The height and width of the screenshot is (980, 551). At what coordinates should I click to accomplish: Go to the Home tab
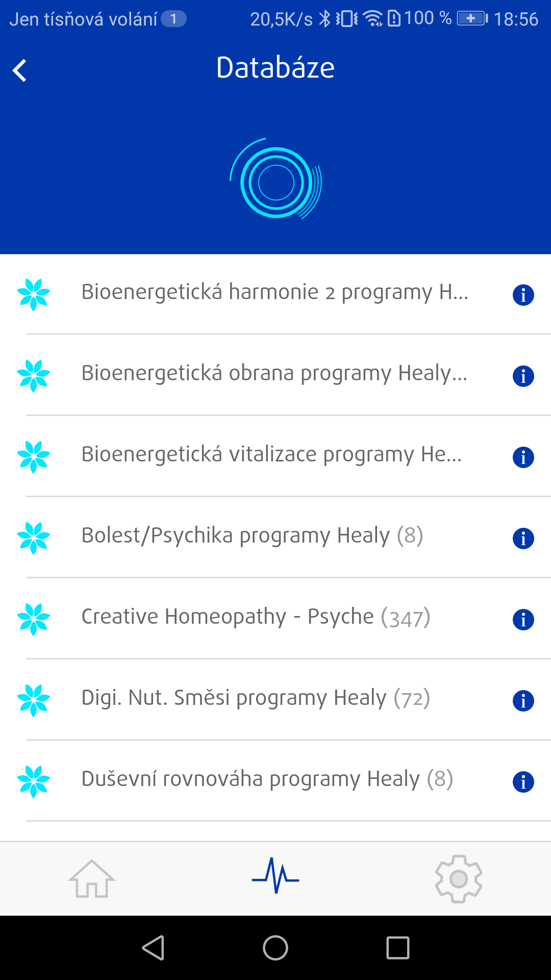(92, 878)
